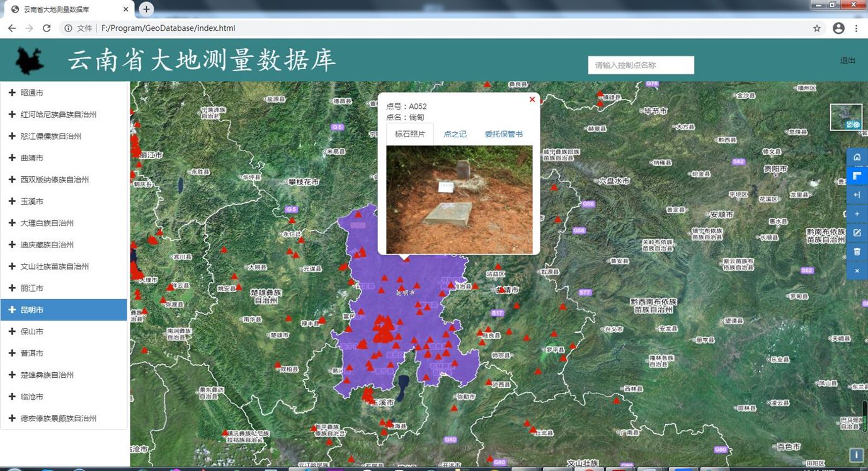Click the trash delete tool icon
The height and width of the screenshot is (471, 868).
[x=857, y=252]
